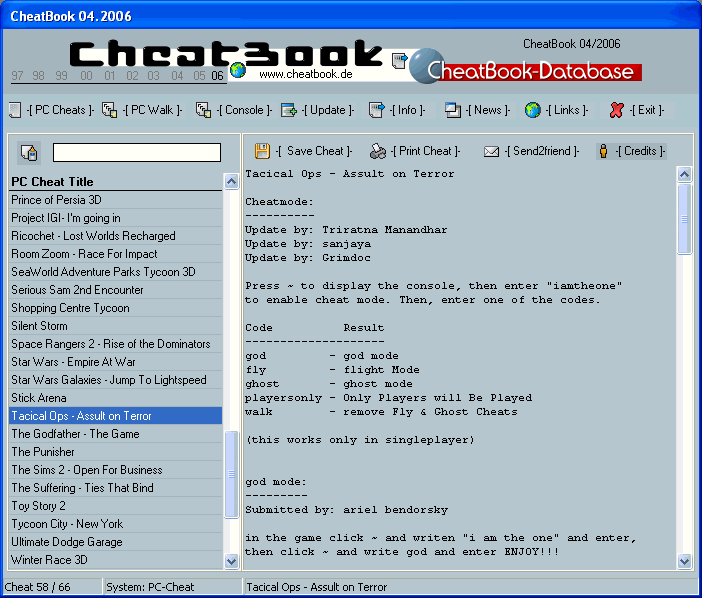The height and width of the screenshot is (598, 702).
Task: Select The Godfather - The Game
Action: coord(116,434)
